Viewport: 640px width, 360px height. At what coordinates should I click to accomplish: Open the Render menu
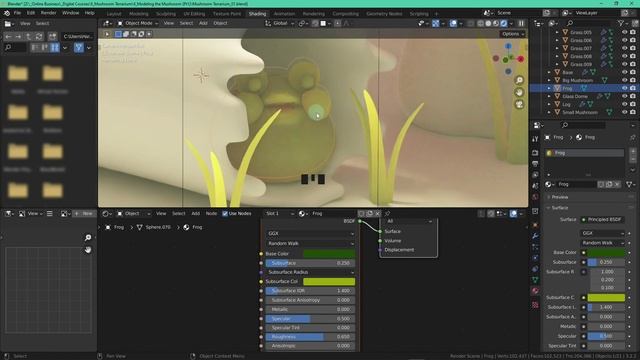49,13
